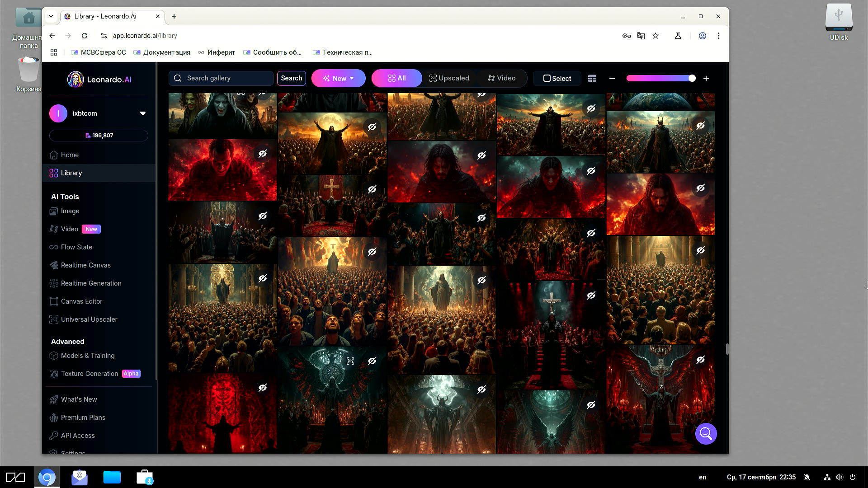
Task: Click plus icon to increase thumbnail size
Action: (x=706, y=79)
